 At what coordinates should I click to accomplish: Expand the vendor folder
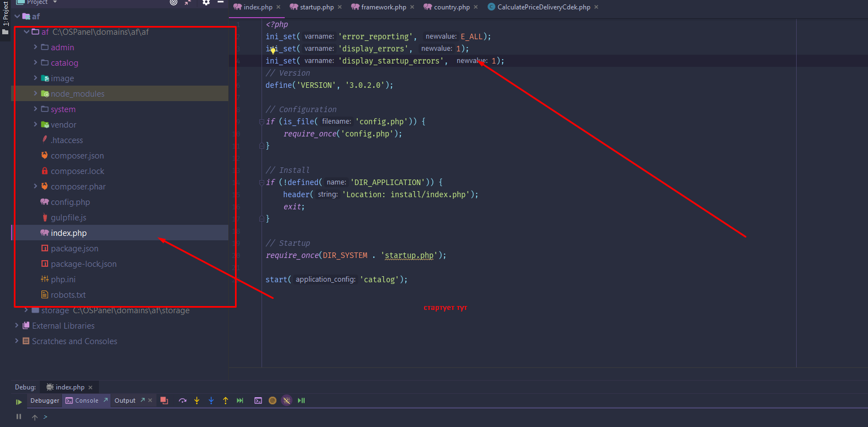click(x=35, y=125)
